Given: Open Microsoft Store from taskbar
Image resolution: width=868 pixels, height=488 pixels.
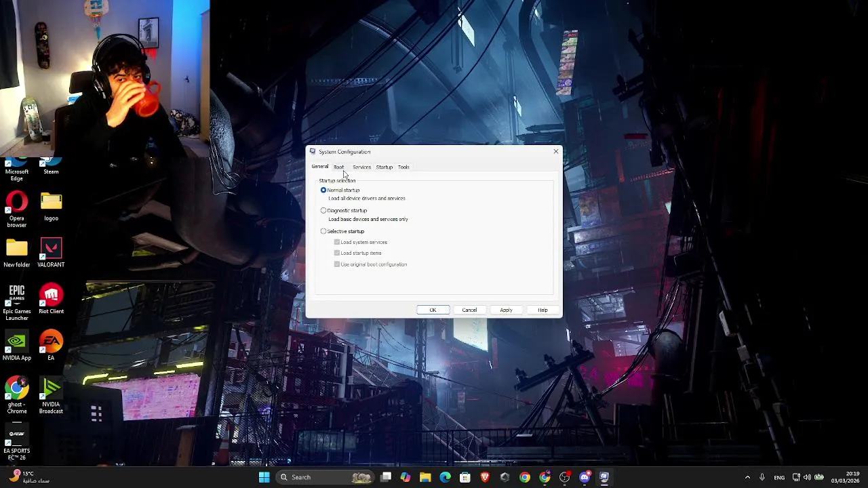Looking at the screenshot, I should 465,477.
